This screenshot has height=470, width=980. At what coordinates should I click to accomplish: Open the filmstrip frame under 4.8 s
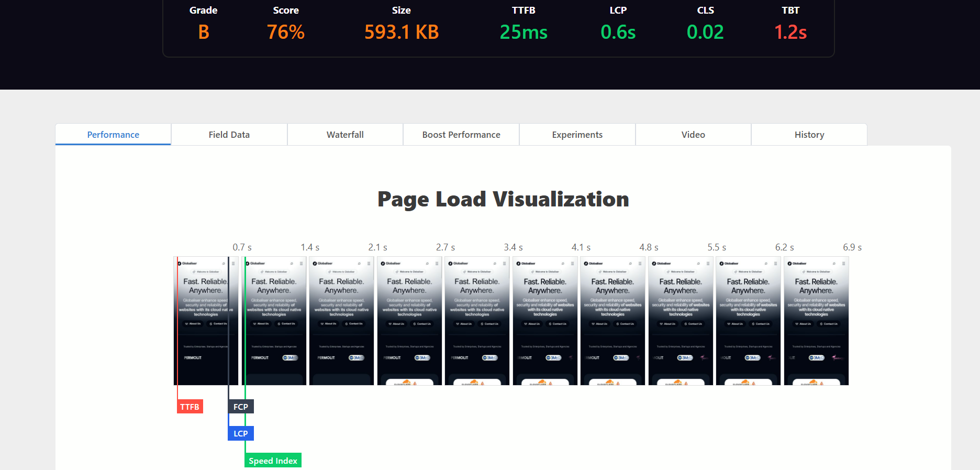(612, 321)
